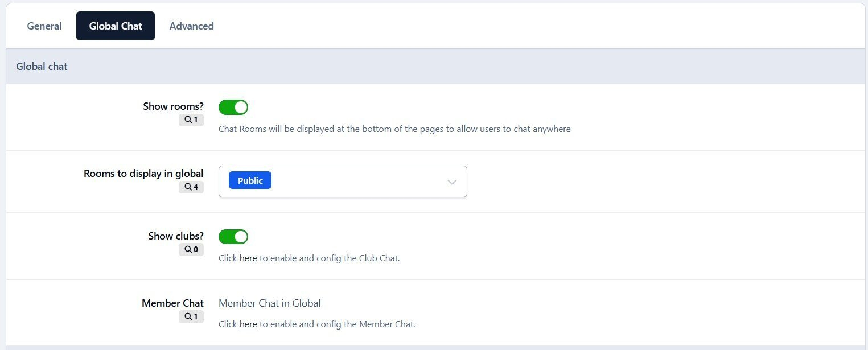This screenshot has width=868, height=350.
Task: Select the Global Chat tab
Action: [116, 26]
